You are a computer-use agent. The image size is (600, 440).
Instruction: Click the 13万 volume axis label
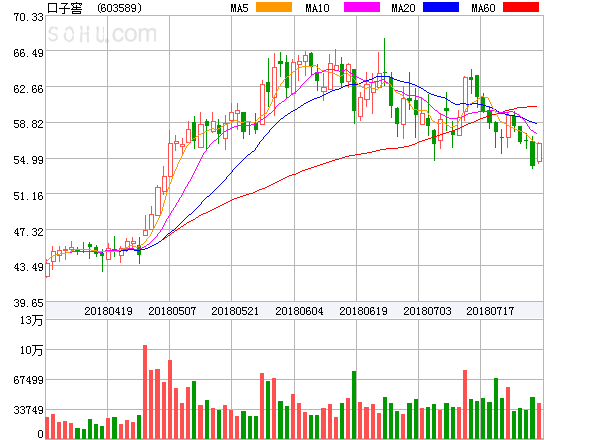point(31,320)
